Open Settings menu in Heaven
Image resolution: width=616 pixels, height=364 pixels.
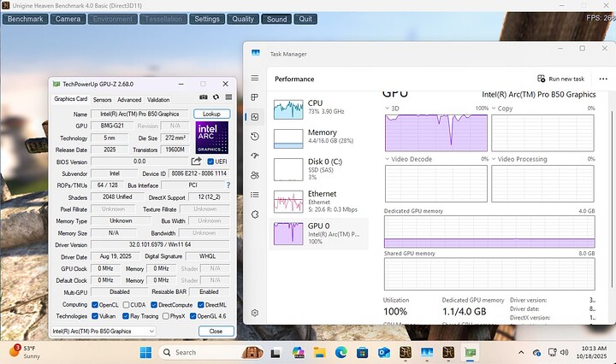click(207, 19)
